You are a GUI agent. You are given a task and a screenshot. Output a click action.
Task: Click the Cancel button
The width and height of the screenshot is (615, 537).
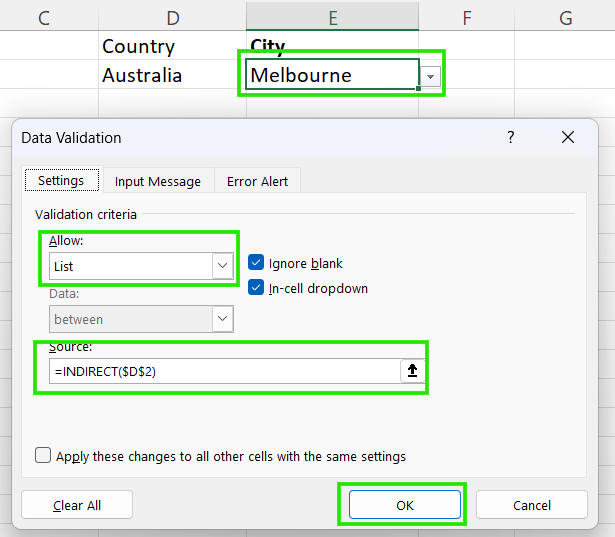tap(532, 505)
